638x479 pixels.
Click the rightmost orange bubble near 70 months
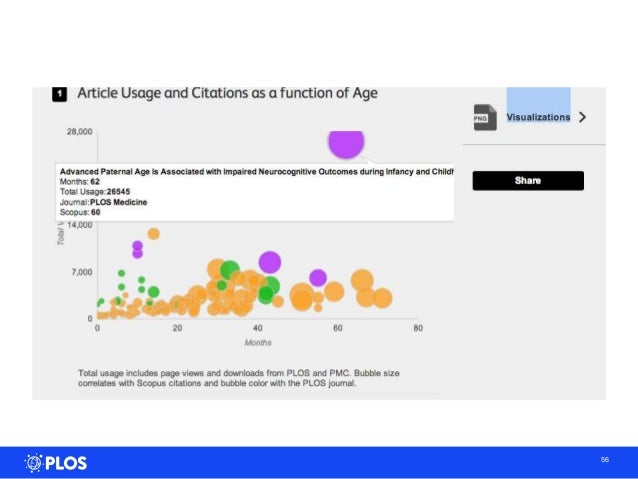tap(381, 297)
